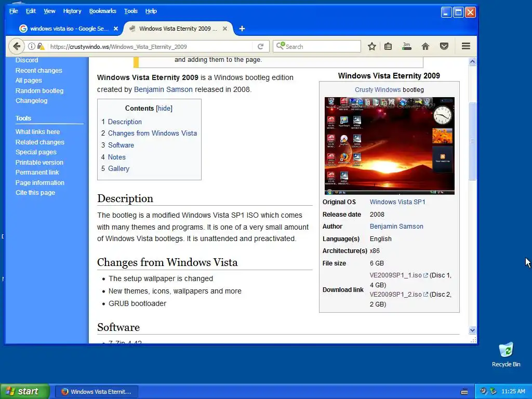Bookmark this page with the star icon

pyautogui.click(x=372, y=46)
